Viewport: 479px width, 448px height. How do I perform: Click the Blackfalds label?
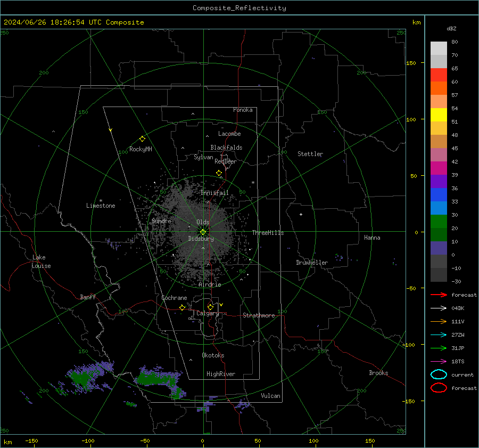[x=226, y=148]
